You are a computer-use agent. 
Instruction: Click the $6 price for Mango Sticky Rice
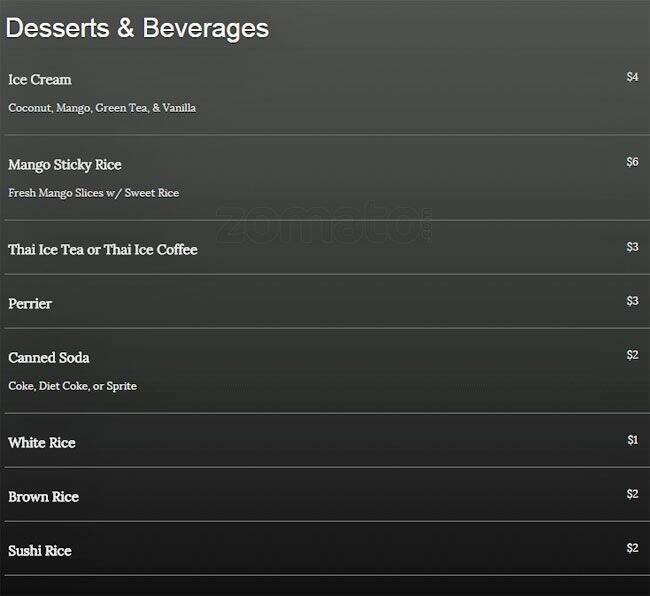pos(632,162)
